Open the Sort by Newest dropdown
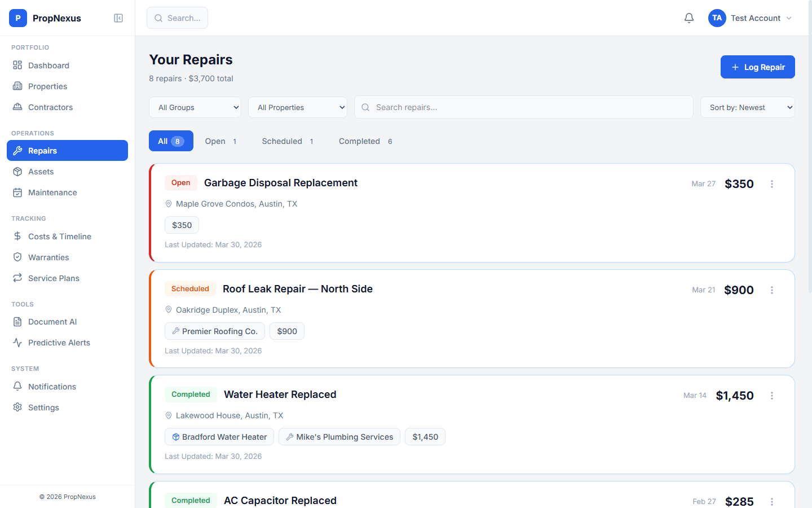Screen dimensions: 812x508 [x=747, y=107]
